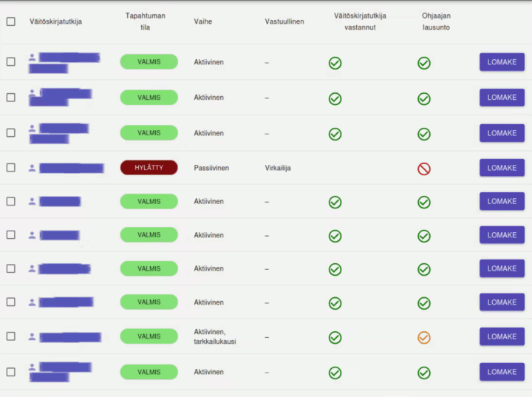Open LOMAKE for the HYLÄTTY row

point(502,168)
